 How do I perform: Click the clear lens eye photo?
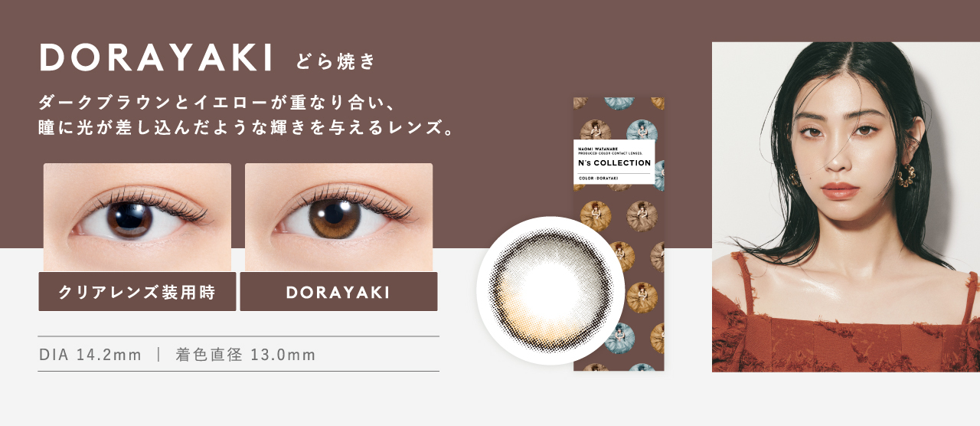click(x=137, y=217)
